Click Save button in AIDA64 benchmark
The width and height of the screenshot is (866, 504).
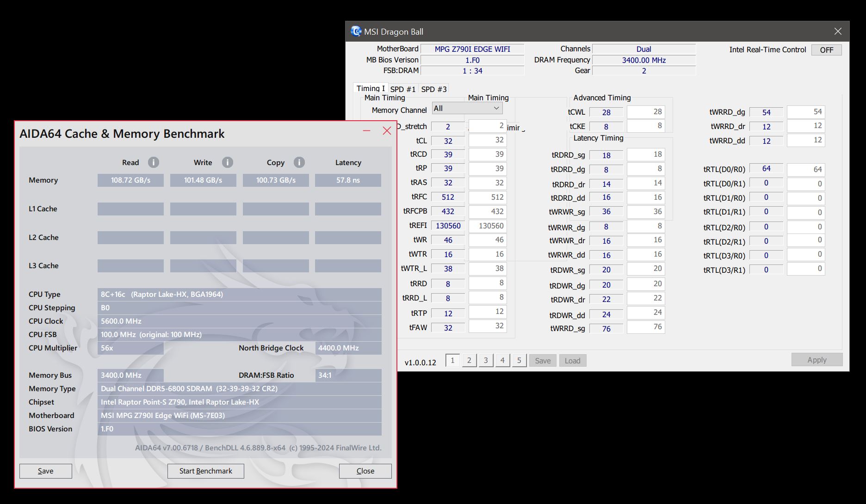(x=46, y=471)
